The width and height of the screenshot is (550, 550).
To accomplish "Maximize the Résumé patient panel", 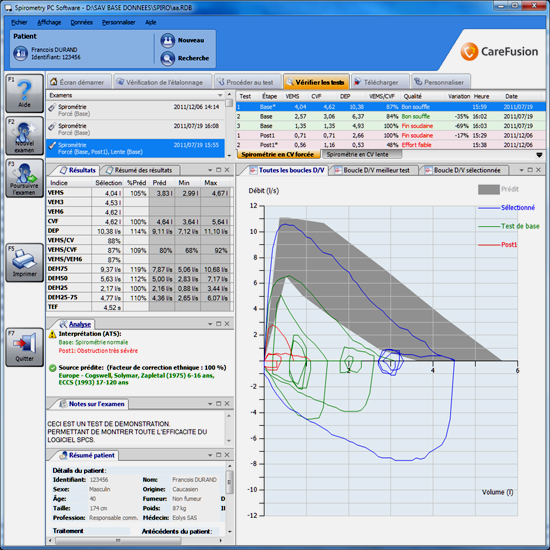I will 219,455.
